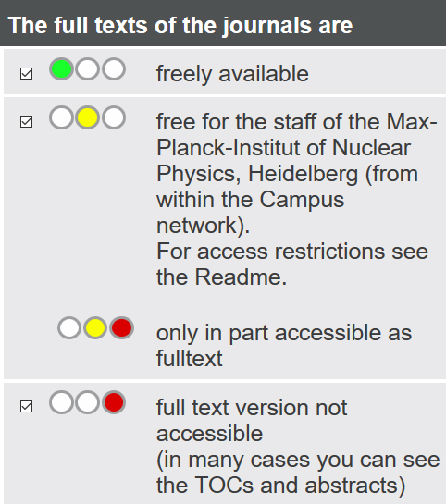Click the red light in not accessible row
The width and height of the screenshot is (446, 504).
pyautogui.click(x=114, y=402)
